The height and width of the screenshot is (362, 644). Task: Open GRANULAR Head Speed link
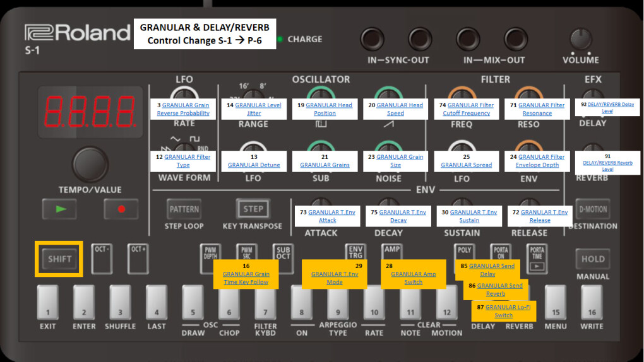tap(399, 109)
